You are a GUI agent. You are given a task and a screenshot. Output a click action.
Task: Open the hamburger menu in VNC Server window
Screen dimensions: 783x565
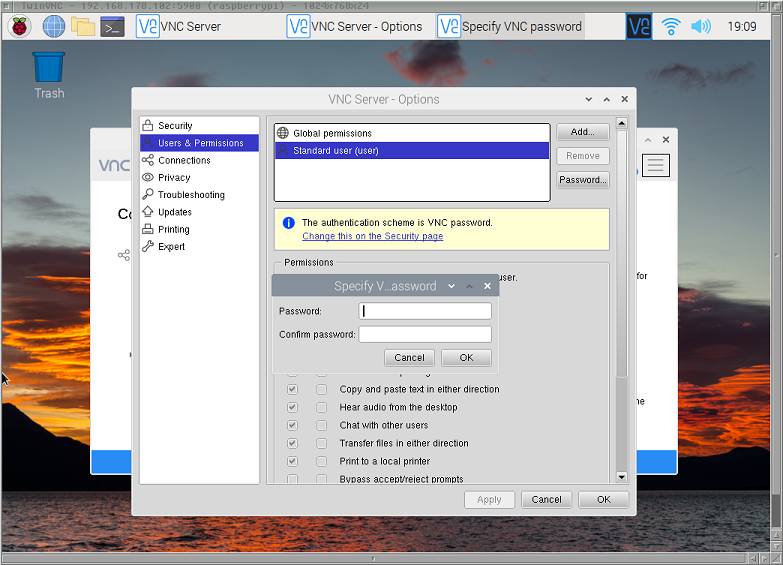656,165
